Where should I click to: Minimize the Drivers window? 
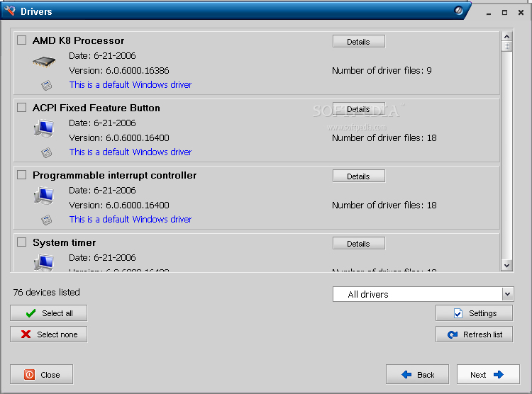pos(489,13)
